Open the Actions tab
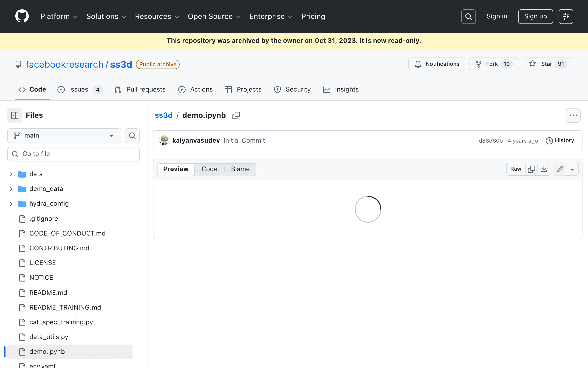The height and width of the screenshot is (368, 588). point(195,89)
